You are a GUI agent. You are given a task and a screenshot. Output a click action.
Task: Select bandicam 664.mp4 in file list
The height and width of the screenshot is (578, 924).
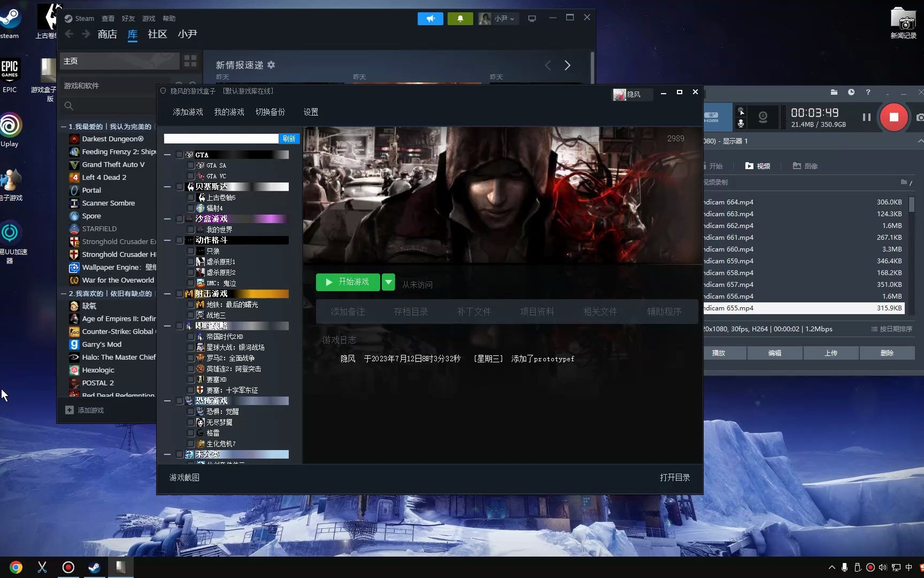click(x=803, y=202)
